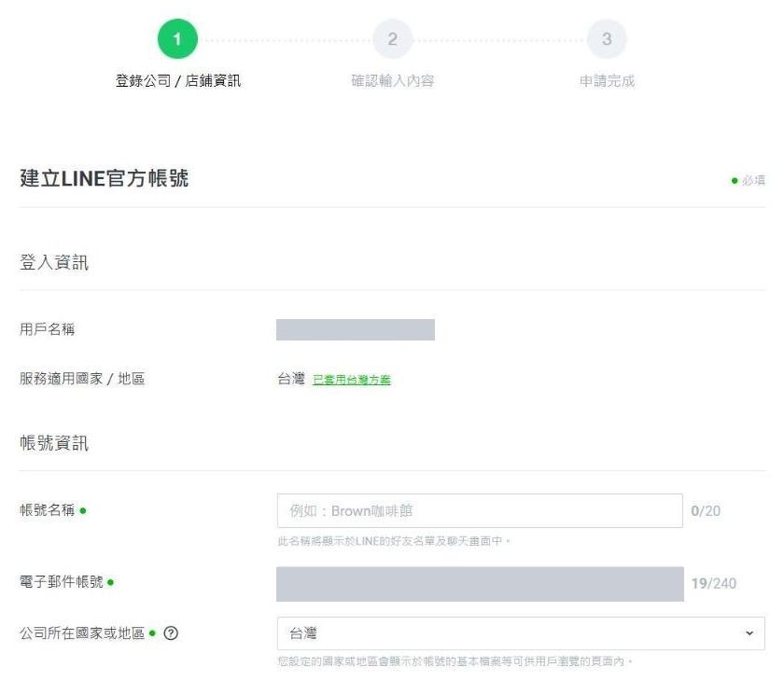Click the 用戶名稱 label

click(47, 329)
